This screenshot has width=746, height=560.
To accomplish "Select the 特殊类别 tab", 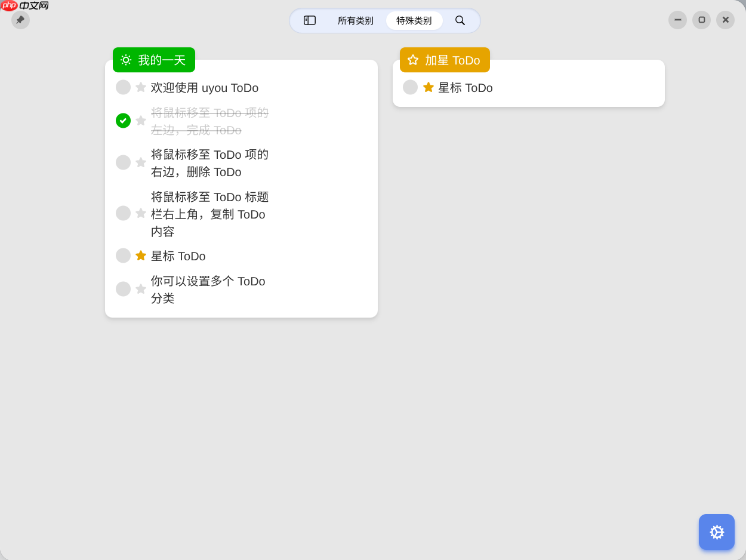I will pos(414,20).
